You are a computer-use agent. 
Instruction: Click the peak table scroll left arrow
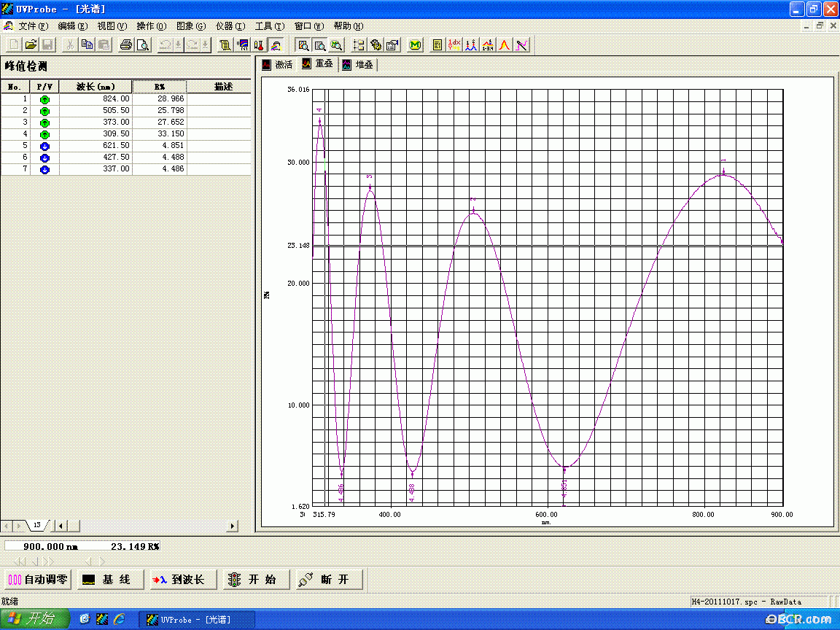(61, 526)
